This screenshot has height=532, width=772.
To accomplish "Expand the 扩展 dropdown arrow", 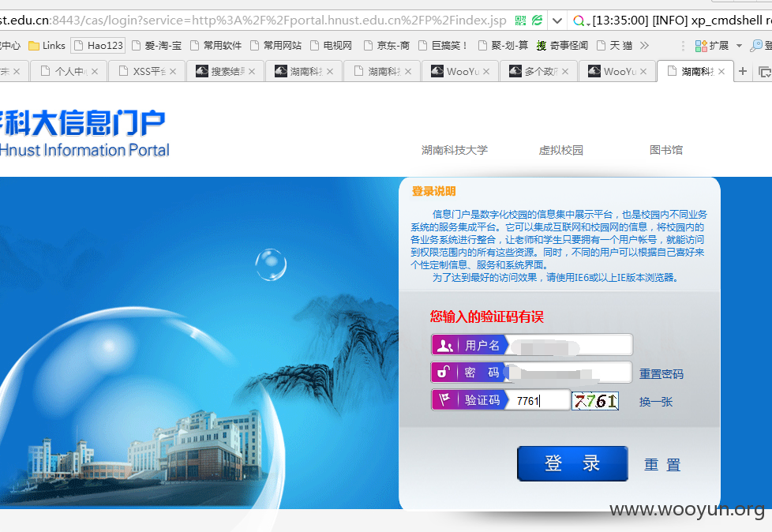I will 739,46.
